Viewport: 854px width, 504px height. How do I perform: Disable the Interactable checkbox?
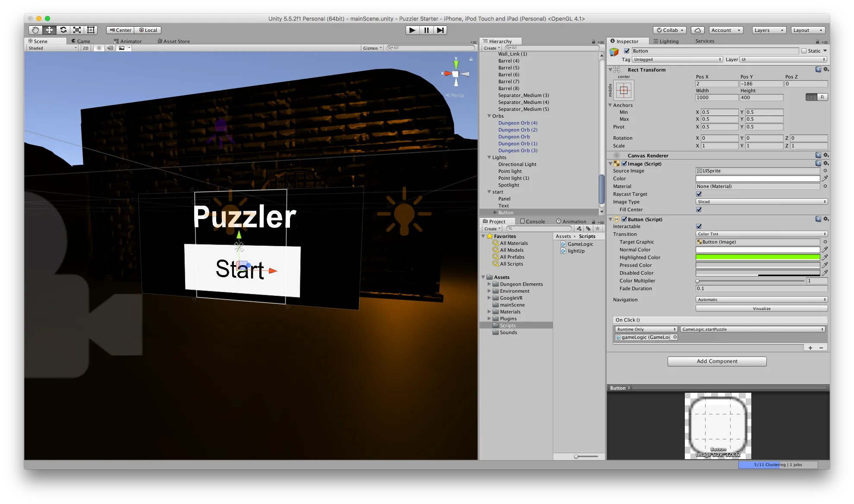pos(699,226)
